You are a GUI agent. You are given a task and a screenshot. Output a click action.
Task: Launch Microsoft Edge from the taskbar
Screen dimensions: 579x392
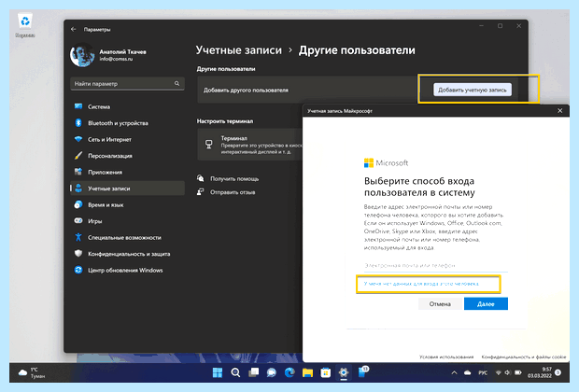289,372
